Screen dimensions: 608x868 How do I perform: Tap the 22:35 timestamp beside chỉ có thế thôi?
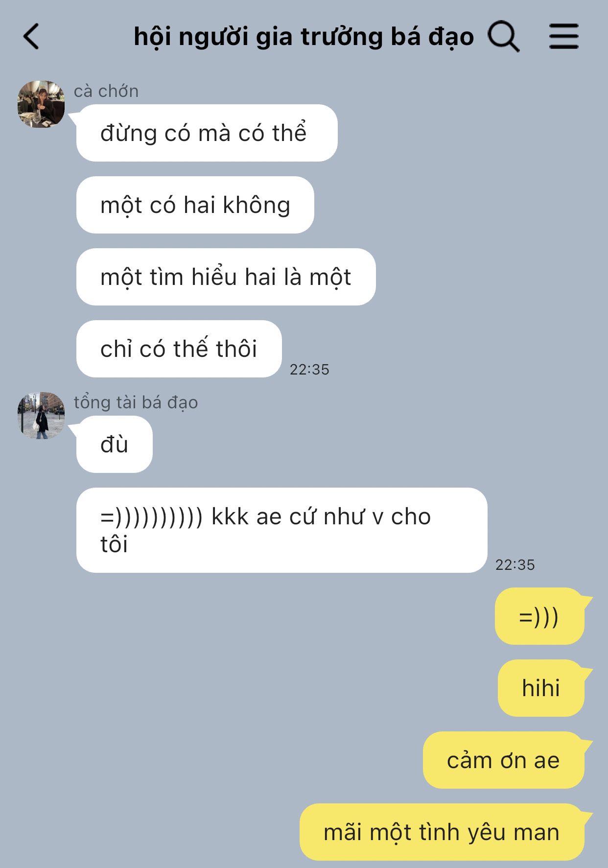[309, 369]
